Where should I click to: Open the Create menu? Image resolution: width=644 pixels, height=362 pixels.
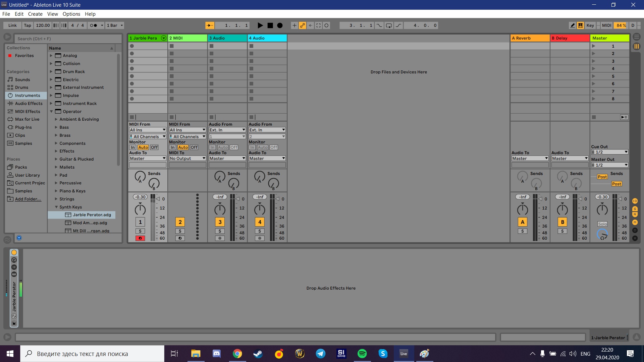[35, 14]
